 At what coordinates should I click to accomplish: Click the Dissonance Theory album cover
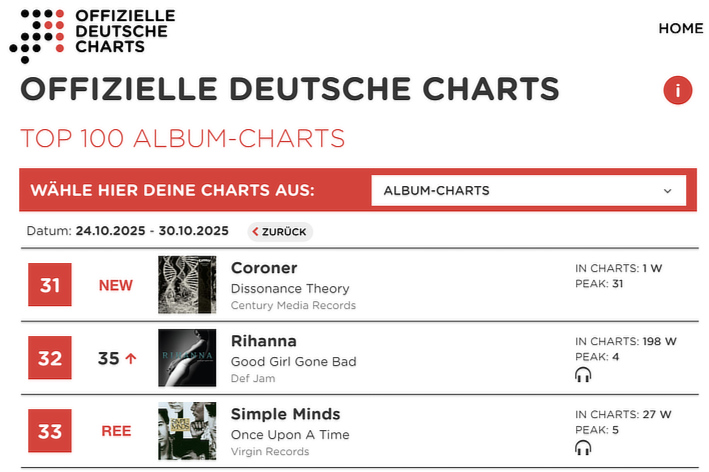point(187,285)
